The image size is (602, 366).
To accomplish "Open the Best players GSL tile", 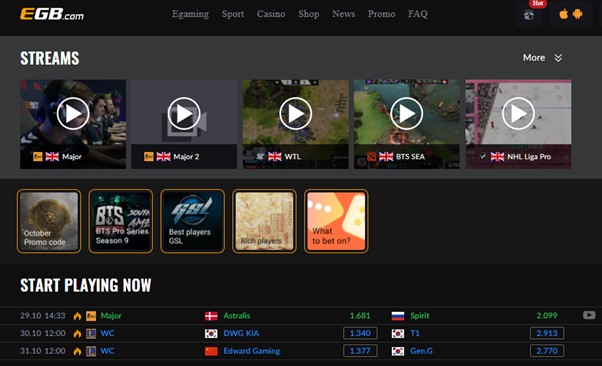I will [192, 221].
